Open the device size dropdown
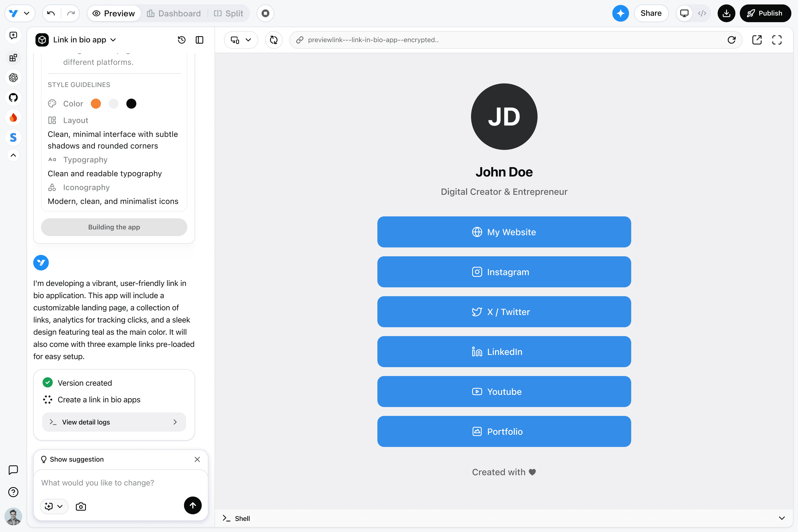The image size is (798, 532). pyautogui.click(x=241, y=40)
